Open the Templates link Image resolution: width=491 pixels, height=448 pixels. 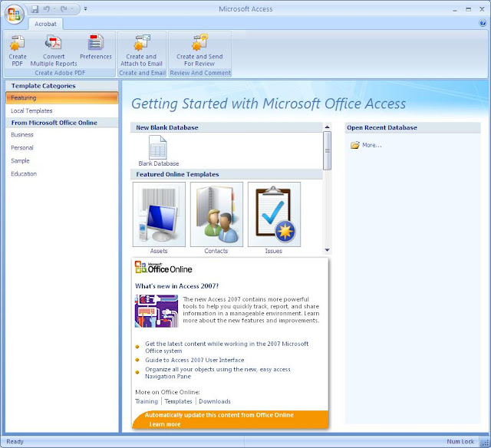point(178,401)
